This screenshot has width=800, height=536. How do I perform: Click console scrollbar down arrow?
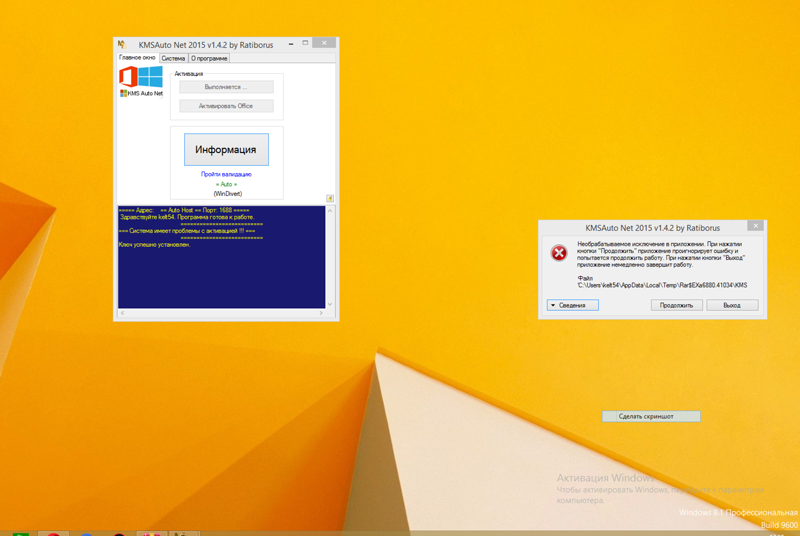coord(330,304)
